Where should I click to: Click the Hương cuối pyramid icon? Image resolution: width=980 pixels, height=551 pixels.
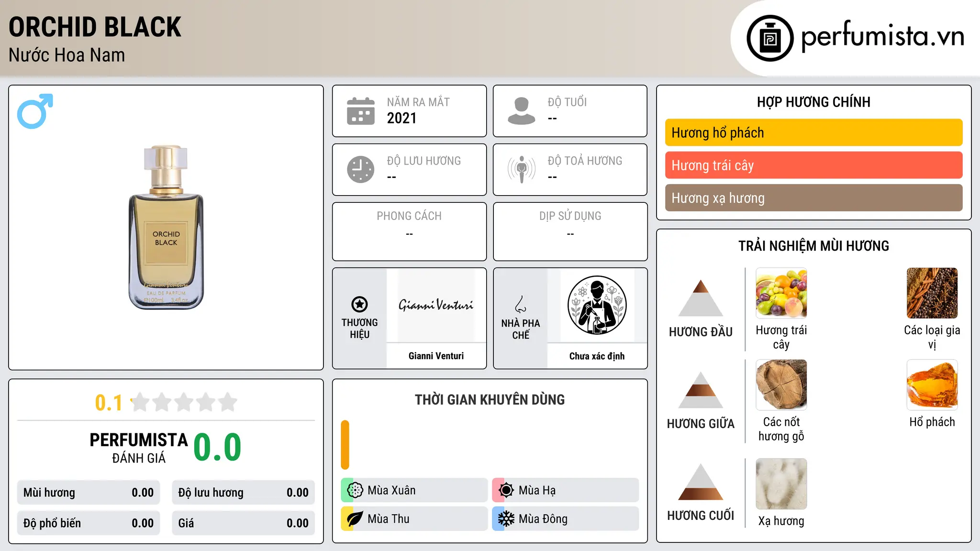click(701, 482)
